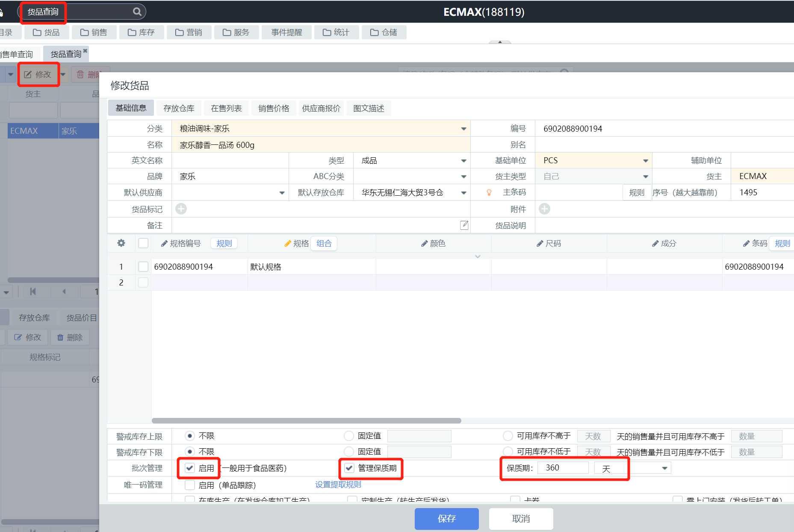Select 固定值 for 警戒库存下限
The height and width of the screenshot is (532, 794).
pyautogui.click(x=349, y=452)
